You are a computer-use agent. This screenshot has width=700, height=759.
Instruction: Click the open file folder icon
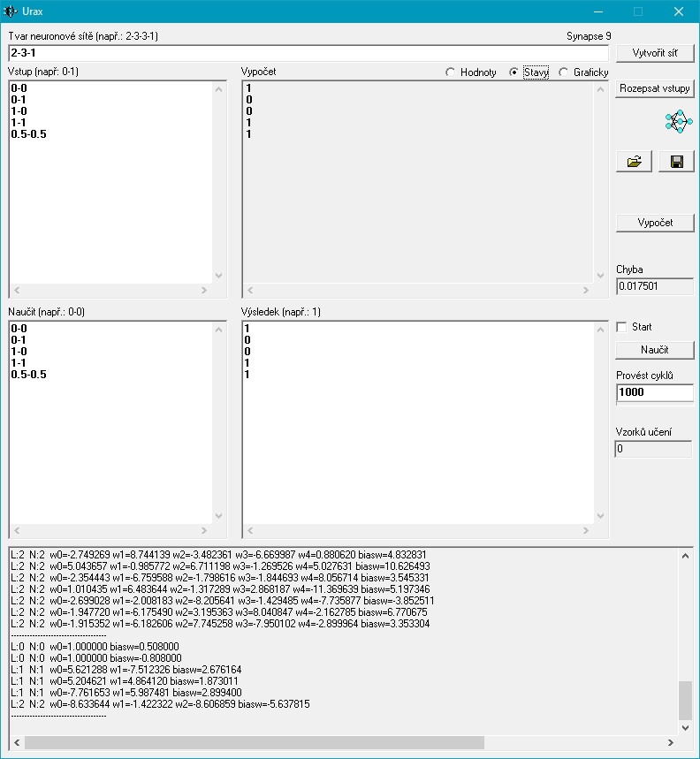634,161
